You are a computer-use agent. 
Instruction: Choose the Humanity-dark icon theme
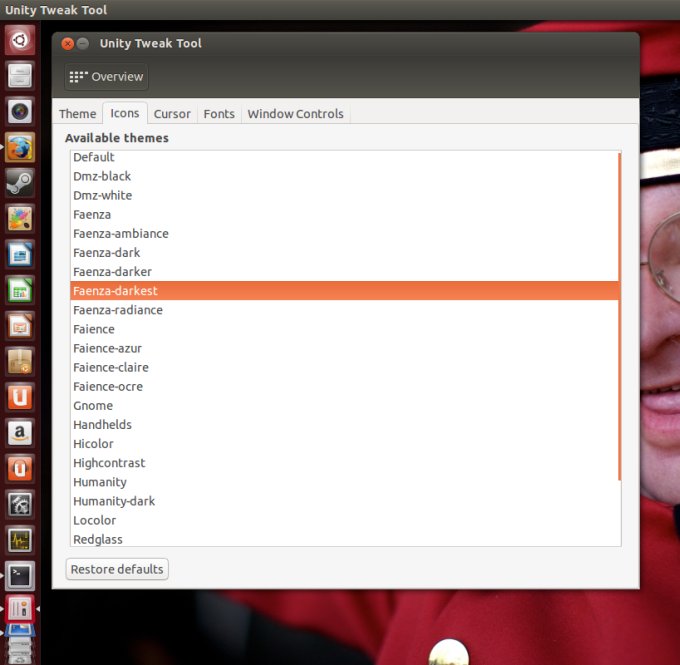[x=114, y=501]
